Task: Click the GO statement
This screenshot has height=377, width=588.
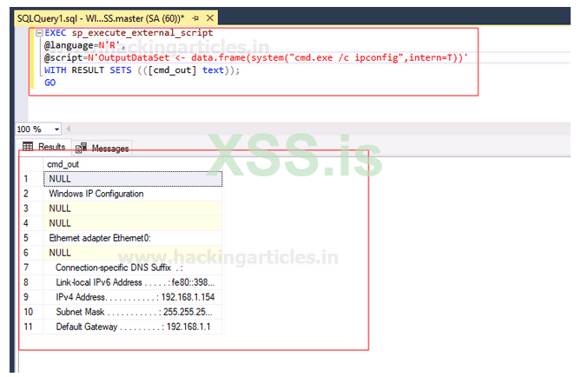Action: pyautogui.click(x=50, y=83)
